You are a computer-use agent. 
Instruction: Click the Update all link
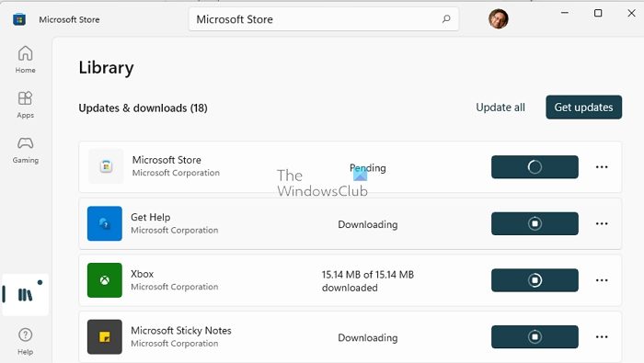pos(500,108)
